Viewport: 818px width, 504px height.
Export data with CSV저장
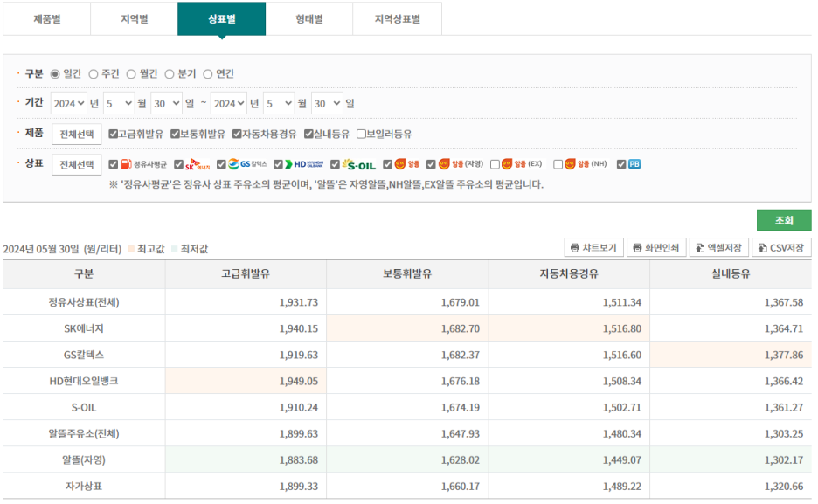coord(781,247)
